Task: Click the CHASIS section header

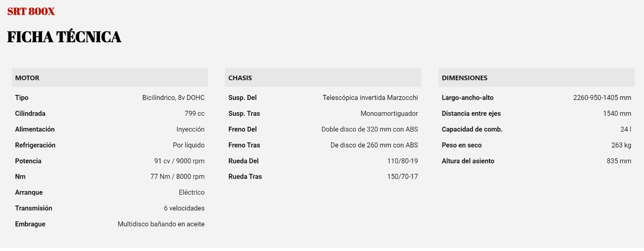Action: [x=323, y=78]
